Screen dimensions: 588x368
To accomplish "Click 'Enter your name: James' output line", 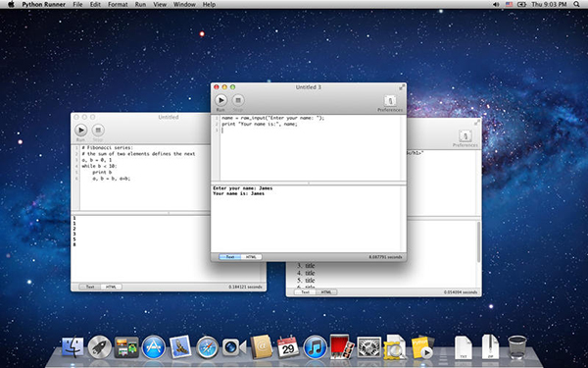I will tap(243, 188).
